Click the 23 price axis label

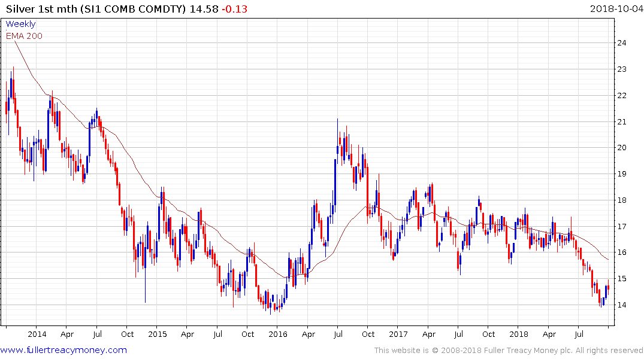pyautogui.click(x=622, y=69)
